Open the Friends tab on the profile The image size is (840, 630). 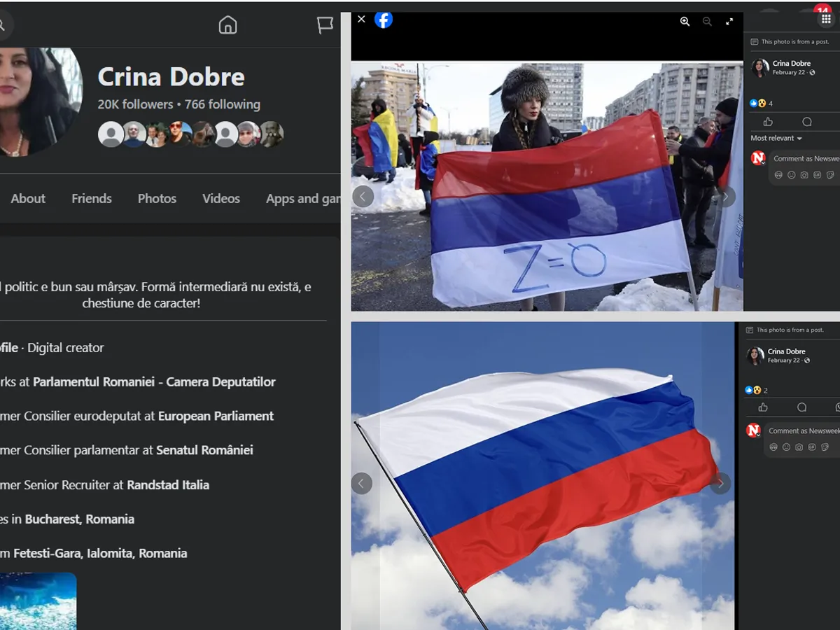92,198
